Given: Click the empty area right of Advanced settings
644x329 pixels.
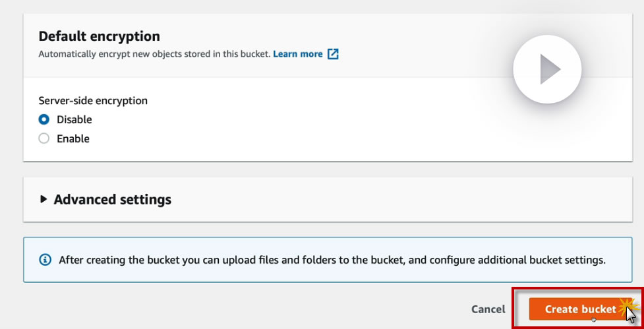Looking at the screenshot, I should [395, 199].
